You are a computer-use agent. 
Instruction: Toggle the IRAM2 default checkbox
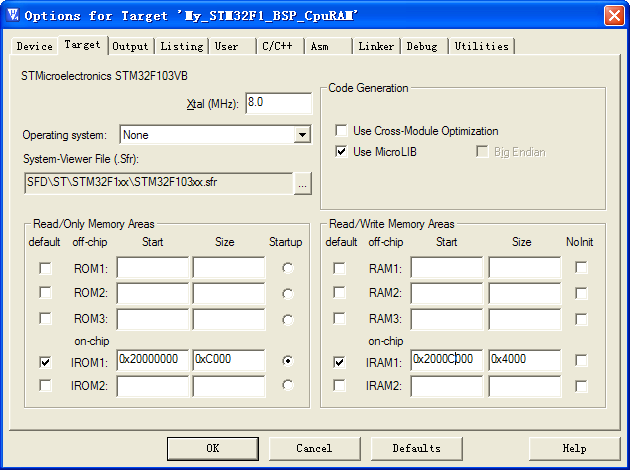click(x=340, y=385)
